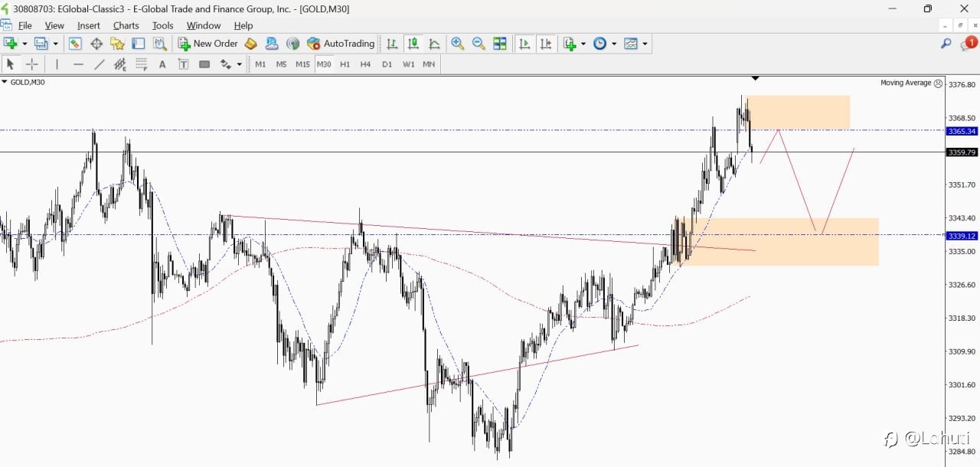
Task: Open the Insert menu
Action: 89,25
